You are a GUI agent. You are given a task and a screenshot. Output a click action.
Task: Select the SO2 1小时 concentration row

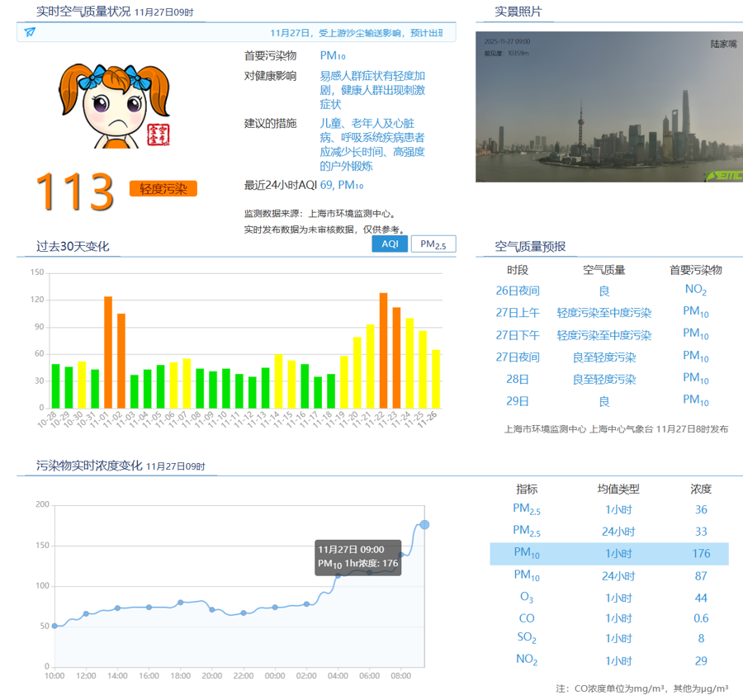609,638
